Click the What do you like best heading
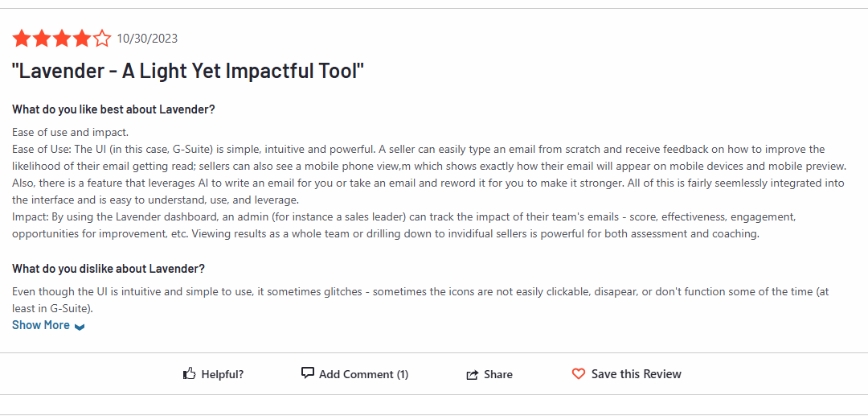This screenshot has width=868, height=416. (x=113, y=109)
